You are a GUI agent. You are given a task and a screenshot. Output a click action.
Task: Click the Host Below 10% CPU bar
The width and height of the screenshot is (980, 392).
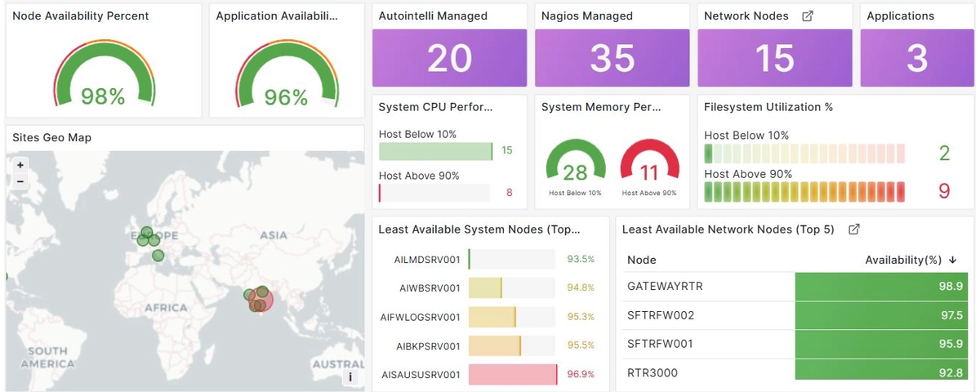click(435, 151)
